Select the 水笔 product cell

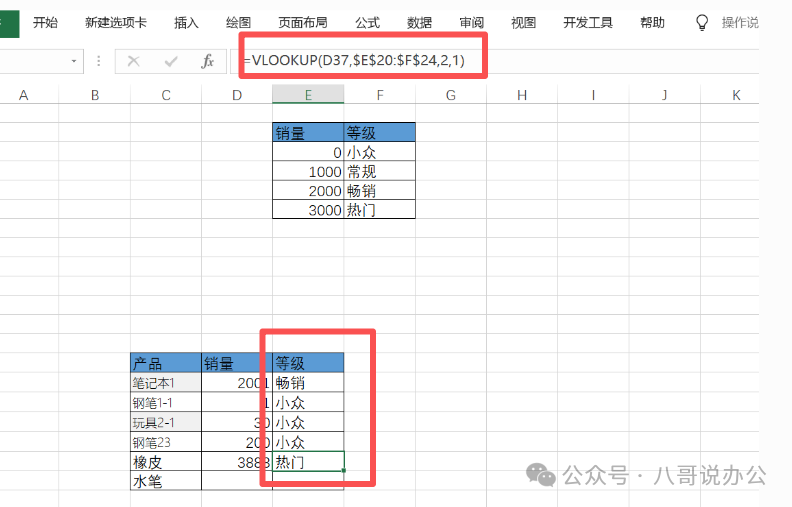tap(166, 481)
